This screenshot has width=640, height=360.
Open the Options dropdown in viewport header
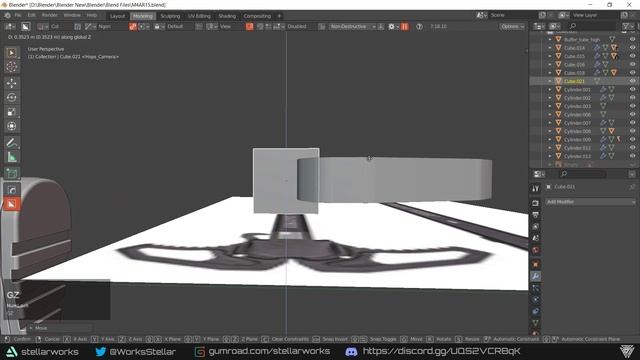pyautogui.click(x=512, y=27)
